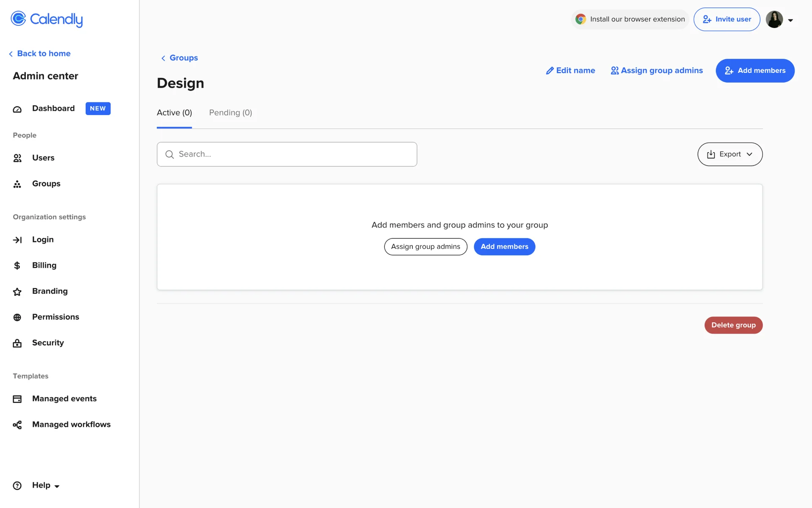Click the Managed events calendar icon
Image resolution: width=812 pixels, height=508 pixels.
(x=17, y=399)
